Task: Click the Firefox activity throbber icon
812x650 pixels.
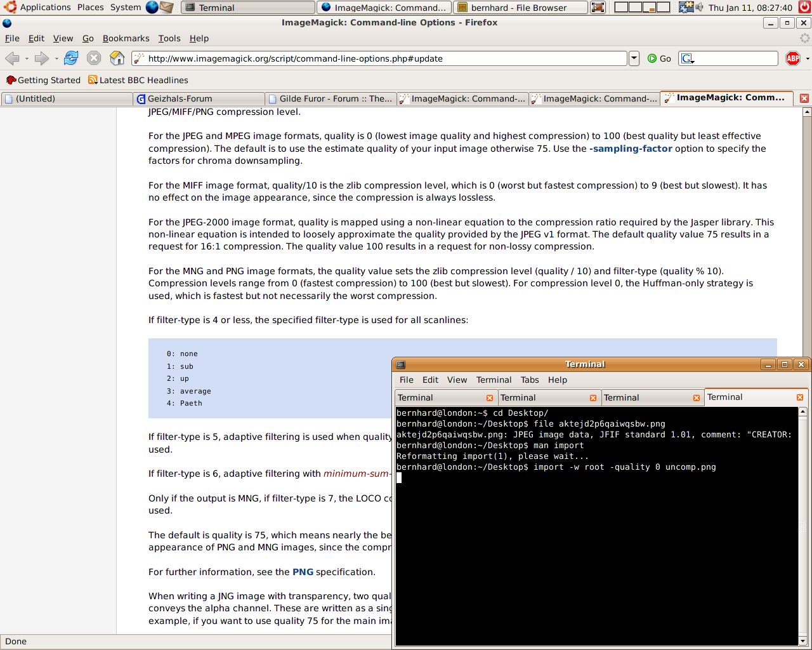Action: pyautogui.click(x=804, y=38)
